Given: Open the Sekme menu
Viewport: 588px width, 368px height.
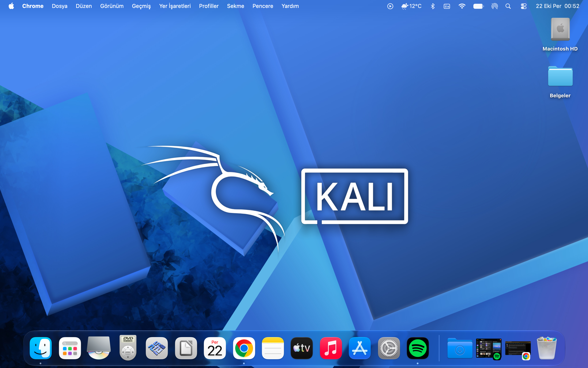Looking at the screenshot, I should pyautogui.click(x=236, y=6).
